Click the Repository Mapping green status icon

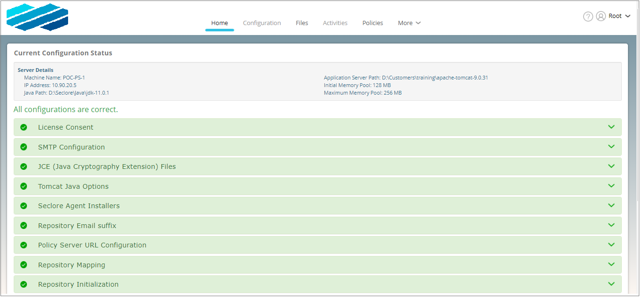pyautogui.click(x=24, y=264)
